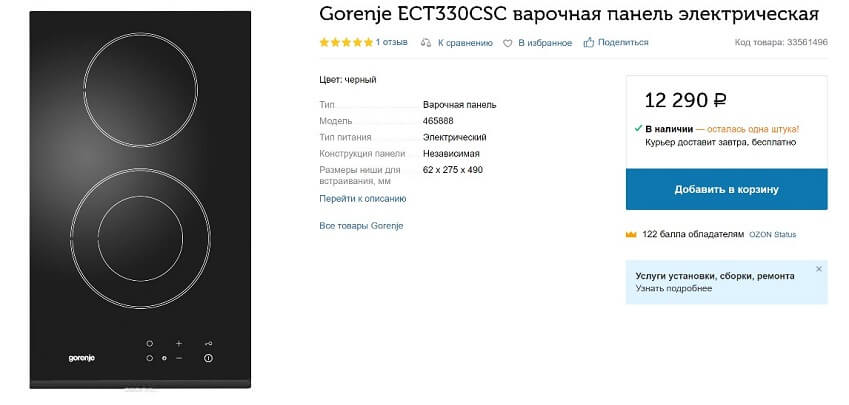This screenshot has height=405, width=849.
Task: Click 'Добавить в корзину' button
Action: coord(727,189)
